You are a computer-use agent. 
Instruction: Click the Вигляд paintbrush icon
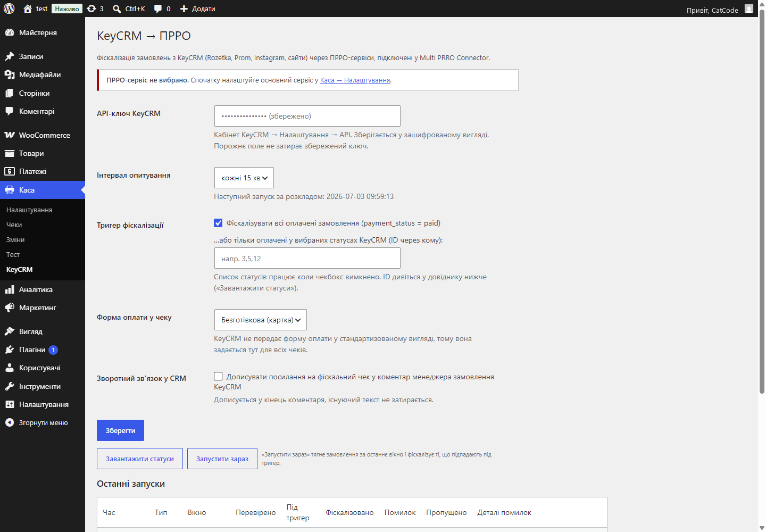click(x=10, y=331)
